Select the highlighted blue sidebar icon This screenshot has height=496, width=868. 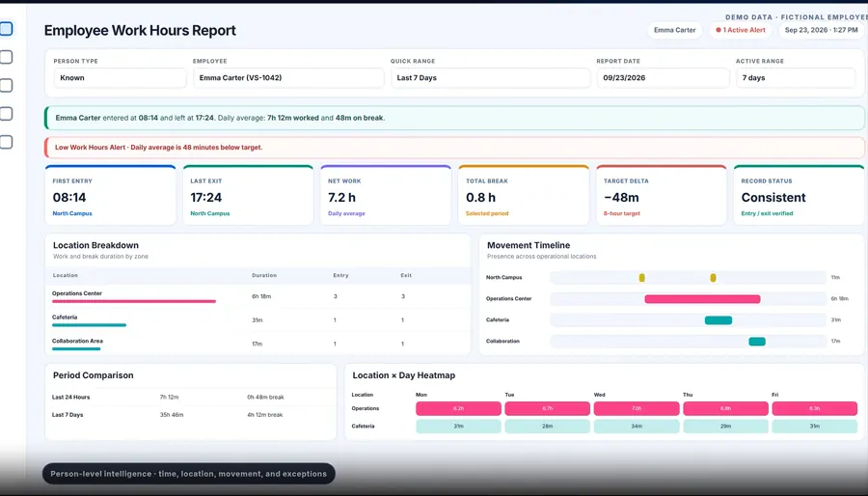pyautogui.click(x=6, y=29)
